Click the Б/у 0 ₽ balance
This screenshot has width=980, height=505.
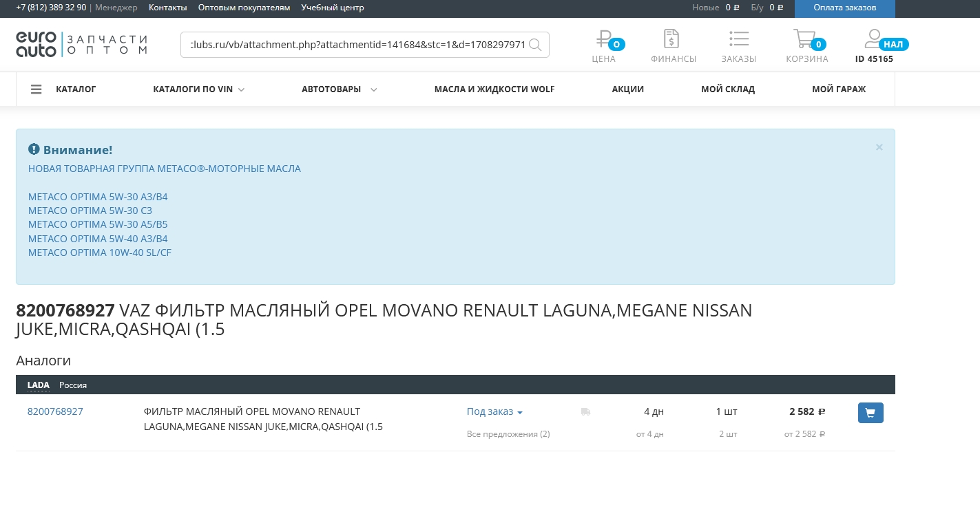point(767,8)
